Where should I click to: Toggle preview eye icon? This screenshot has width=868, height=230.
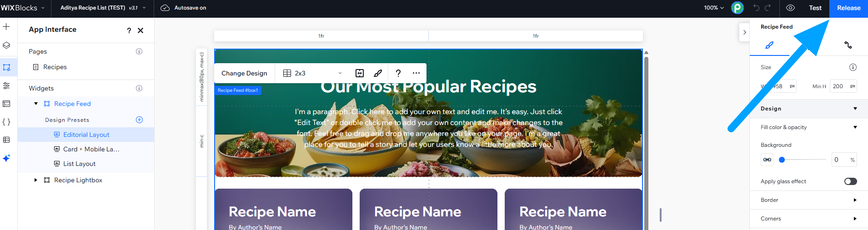coord(791,8)
